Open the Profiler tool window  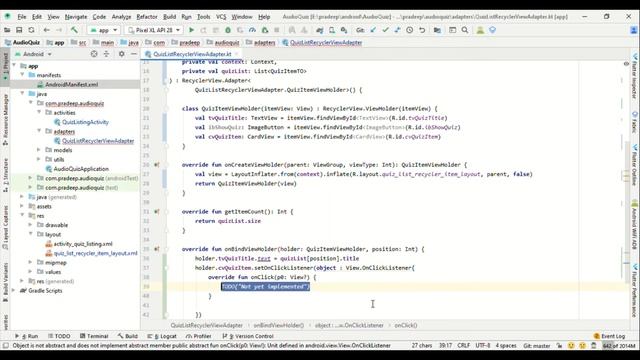tap(199, 336)
